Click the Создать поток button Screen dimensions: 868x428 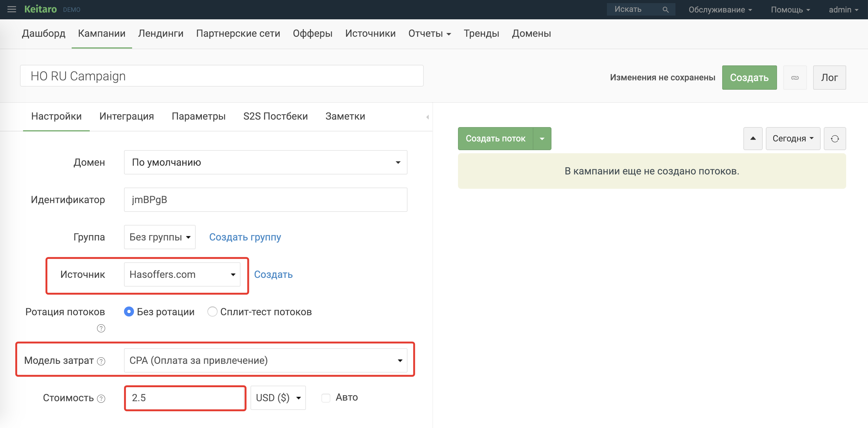tap(495, 139)
